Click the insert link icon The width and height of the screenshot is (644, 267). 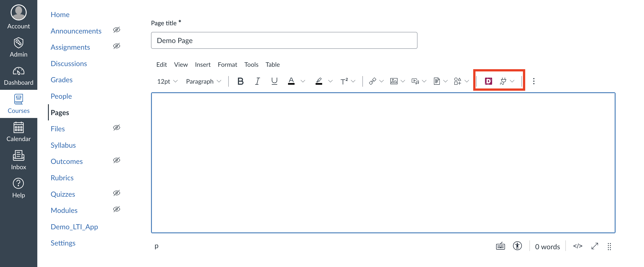click(372, 81)
